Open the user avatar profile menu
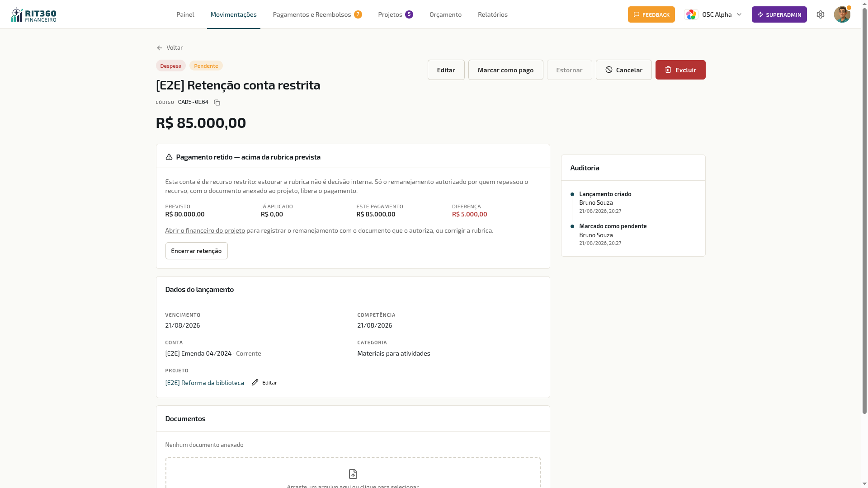This screenshot has width=868, height=488. 842,14
